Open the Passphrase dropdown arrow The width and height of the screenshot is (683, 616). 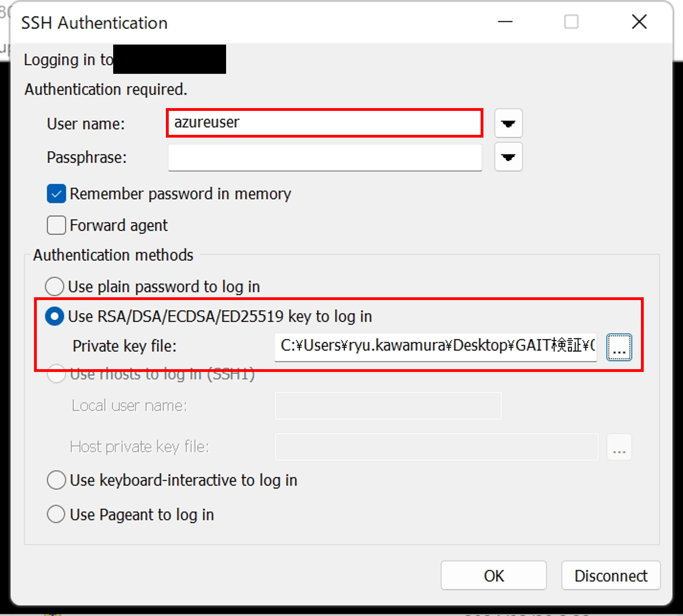click(x=508, y=157)
